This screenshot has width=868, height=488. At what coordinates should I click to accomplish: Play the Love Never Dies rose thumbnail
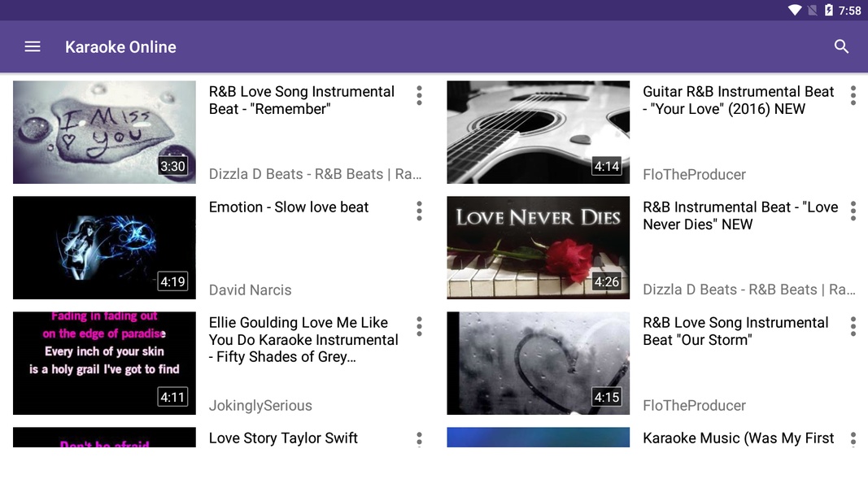coord(538,247)
